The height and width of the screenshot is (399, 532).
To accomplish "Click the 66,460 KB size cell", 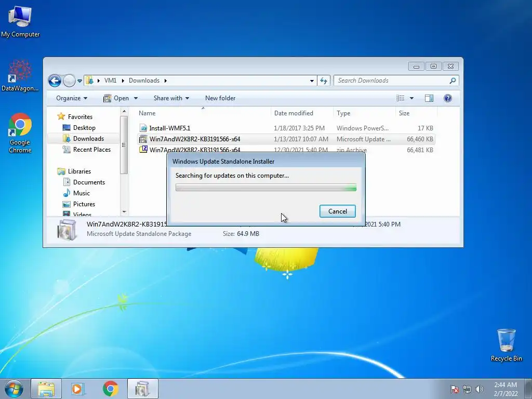I will (420, 139).
